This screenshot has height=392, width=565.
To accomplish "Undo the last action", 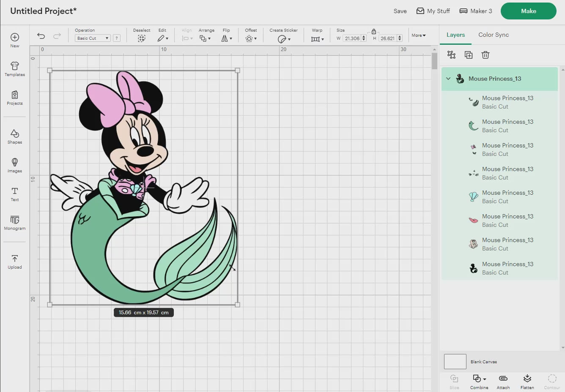I will pos(41,36).
